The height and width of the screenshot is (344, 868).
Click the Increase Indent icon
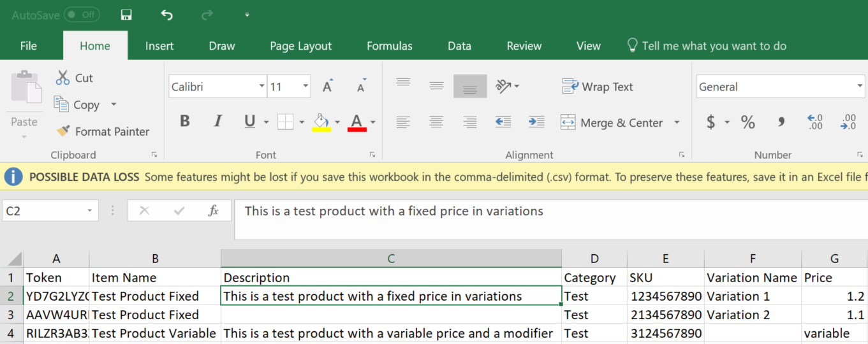pos(536,122)
